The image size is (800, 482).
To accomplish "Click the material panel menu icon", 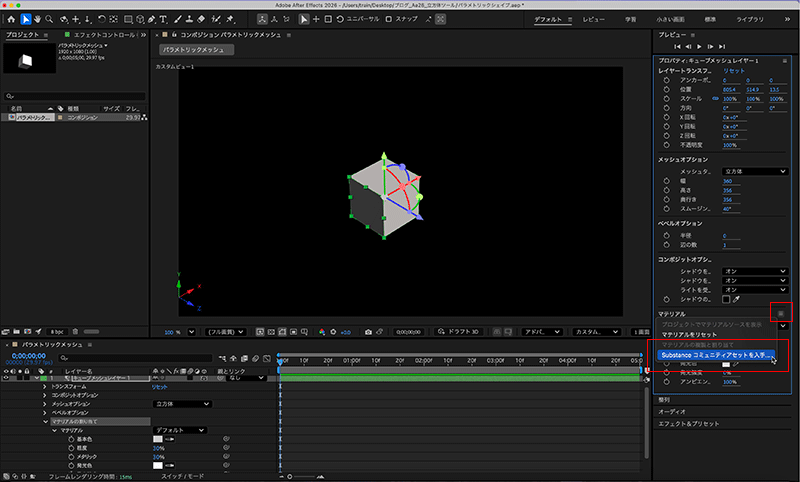I will (782, 314).
